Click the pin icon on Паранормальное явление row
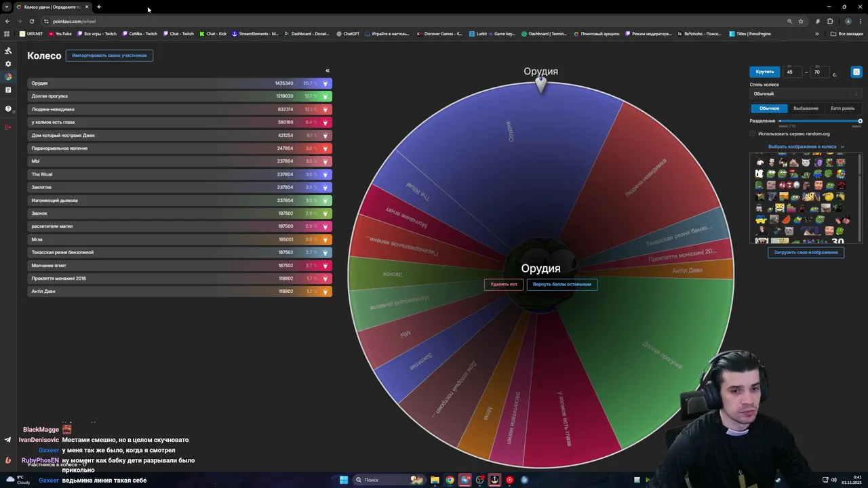 (325, 148)
